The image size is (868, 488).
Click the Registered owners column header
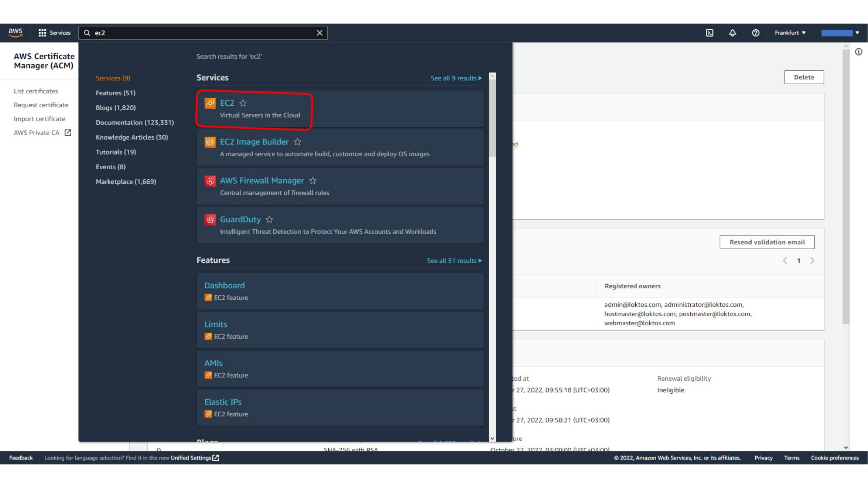[x=632, y=286]
